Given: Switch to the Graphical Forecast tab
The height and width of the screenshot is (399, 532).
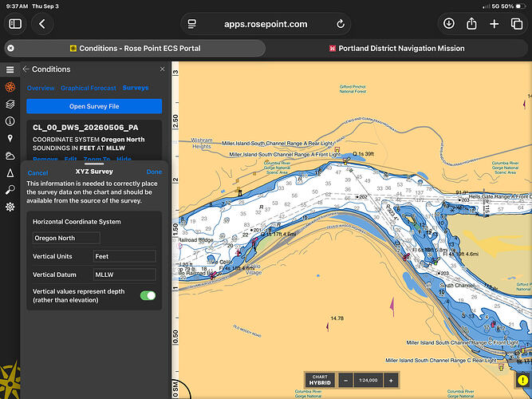Looking at the screenshot, I should (x=89, y=88).
